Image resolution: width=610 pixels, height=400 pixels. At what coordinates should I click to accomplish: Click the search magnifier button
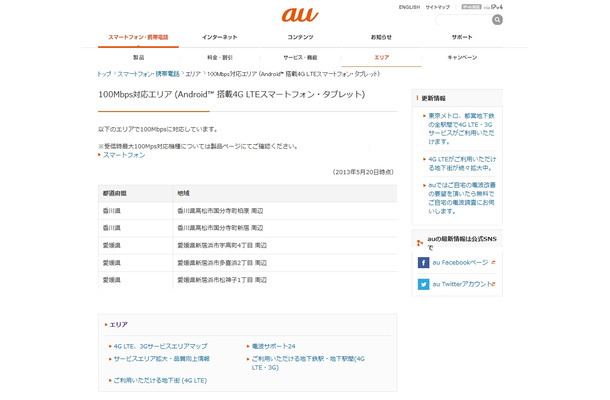point(497,19)
